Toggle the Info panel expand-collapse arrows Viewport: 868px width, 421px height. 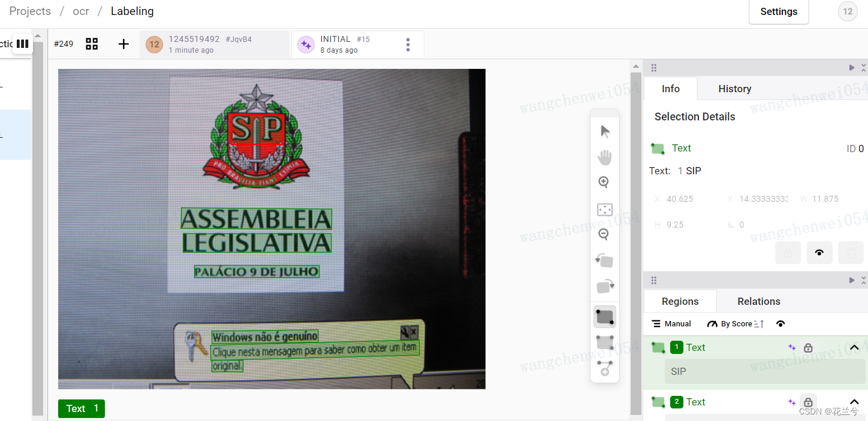point(864,68)
